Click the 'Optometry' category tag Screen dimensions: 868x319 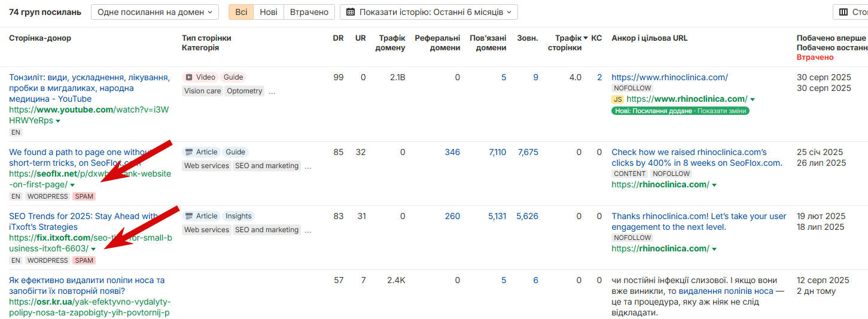tap(245, 91)
